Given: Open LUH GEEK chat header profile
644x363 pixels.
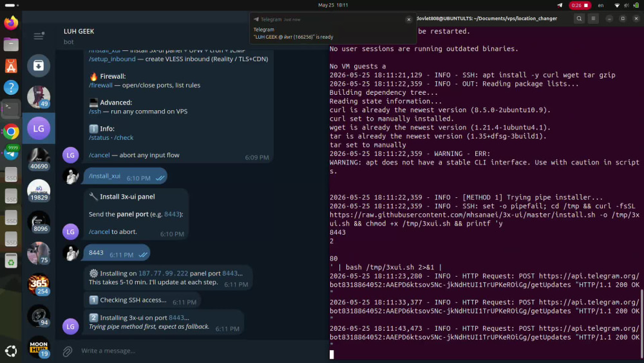Looking at the screenshot, I should point(79,31).
